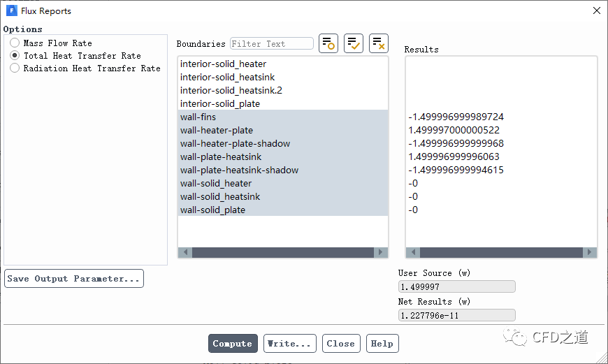
Task: Click the Fluent logo in the title bar
Action: click(x=11, y=10)
